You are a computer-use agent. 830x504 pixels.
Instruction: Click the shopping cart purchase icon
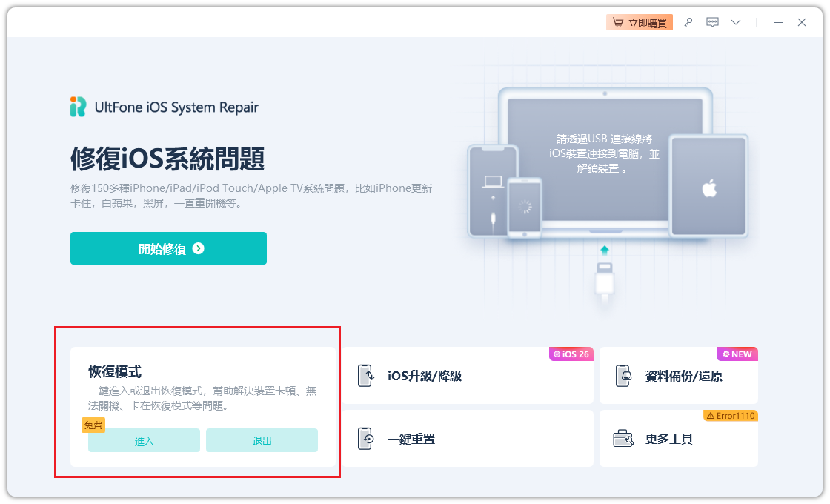coord(620,22)
